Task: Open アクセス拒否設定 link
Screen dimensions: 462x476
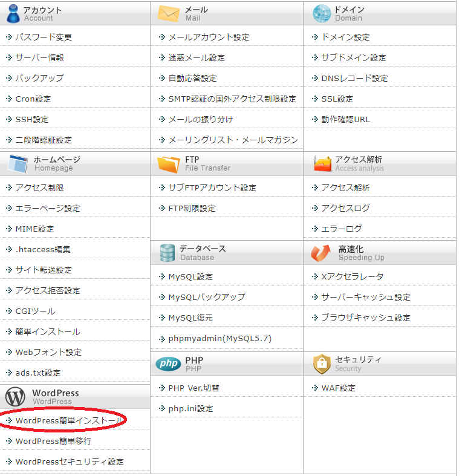Action: point(48,290)
